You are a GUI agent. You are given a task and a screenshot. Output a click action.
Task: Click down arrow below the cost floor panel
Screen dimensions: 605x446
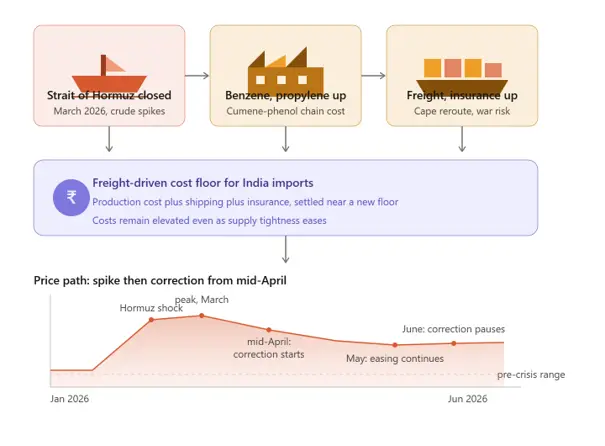click(x=286, y=249)
